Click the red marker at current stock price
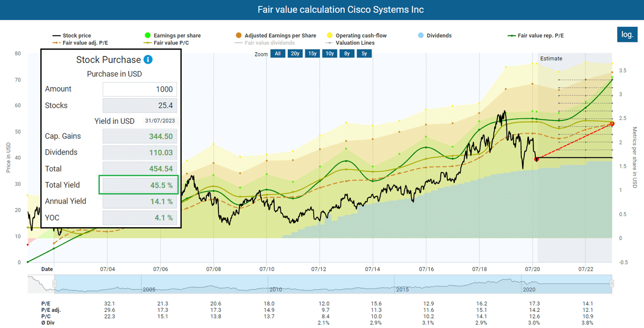Screen dimensions: 644x328 click(536, 159)
